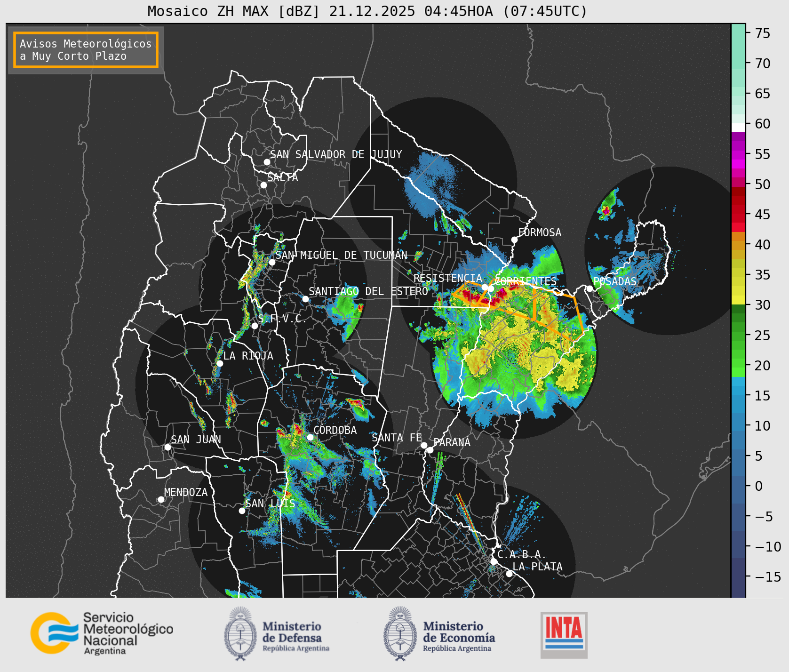Click the FORMOSA label text
The height and width of the screenshot is (672, 789).
tap(540, 232)
